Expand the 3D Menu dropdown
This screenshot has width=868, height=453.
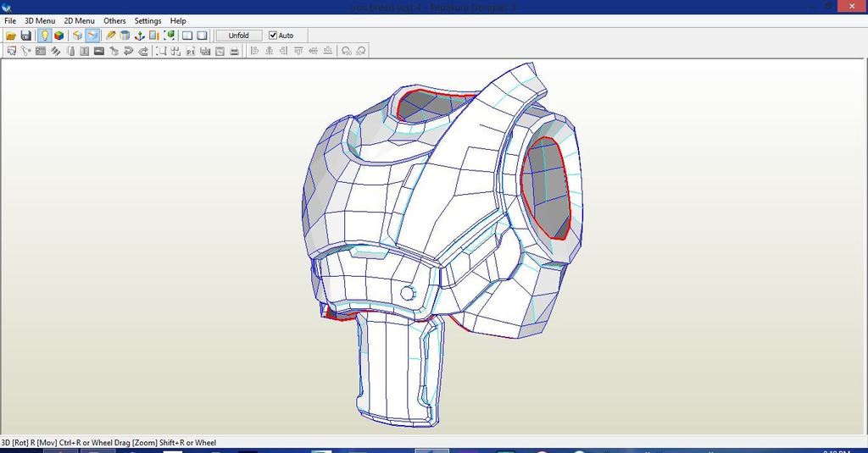[39, 20]
